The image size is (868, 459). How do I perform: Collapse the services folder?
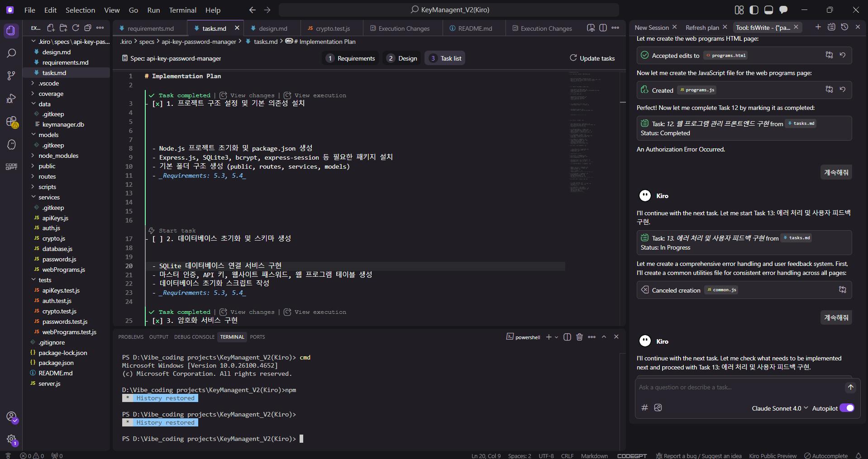pos(49,197)
